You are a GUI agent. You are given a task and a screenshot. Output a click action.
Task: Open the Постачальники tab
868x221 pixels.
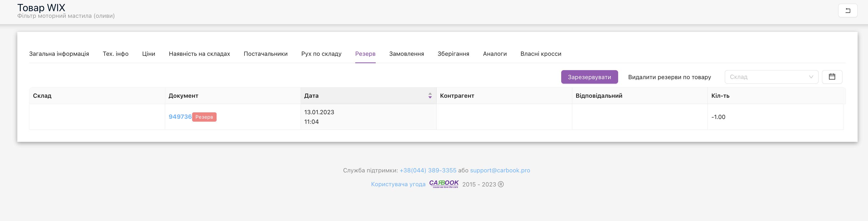pyautogui.click(x=266, y=54)
